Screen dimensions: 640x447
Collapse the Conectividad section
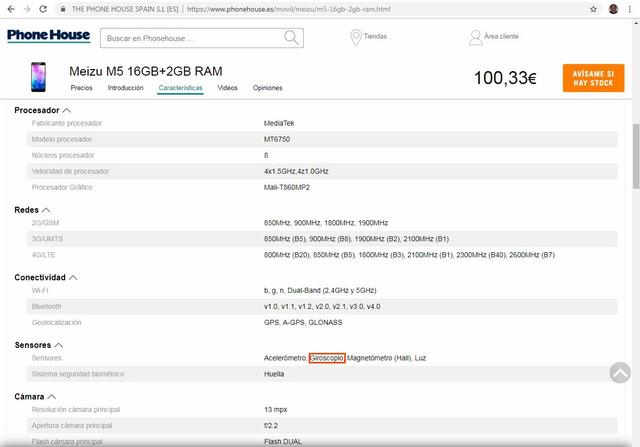(73, 278)
